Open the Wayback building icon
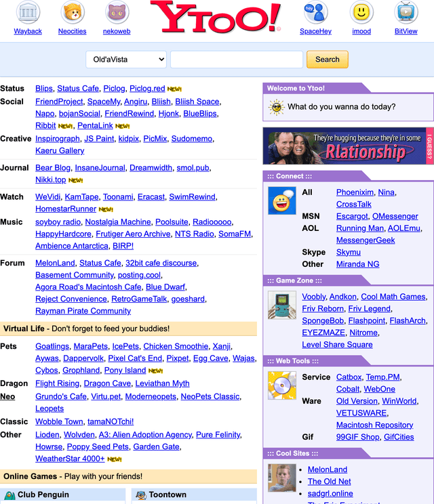The image size is (434, 504). click(28, 12)
